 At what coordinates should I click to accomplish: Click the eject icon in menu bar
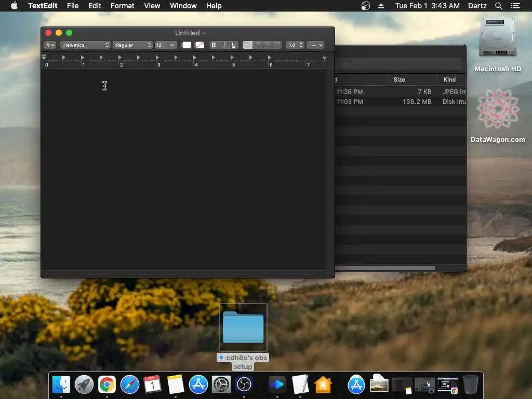(x=381, y=6)
